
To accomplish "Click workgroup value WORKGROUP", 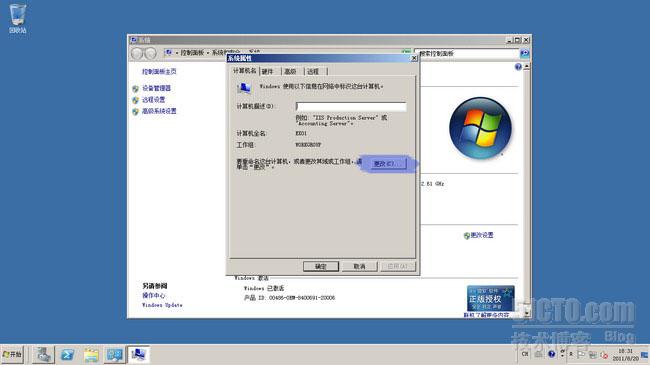I will (308, 145).
